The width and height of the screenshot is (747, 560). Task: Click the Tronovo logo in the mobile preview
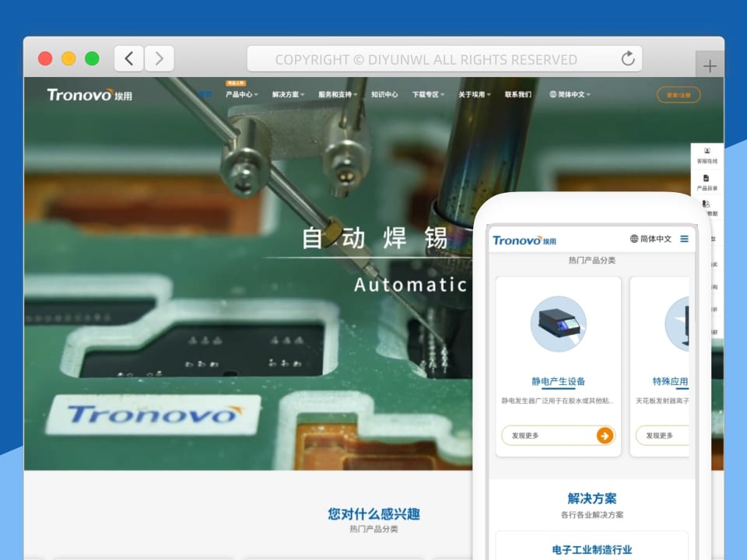(x=524, y=240)
